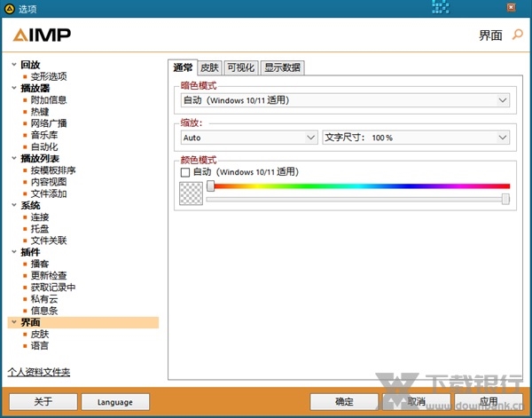Switch to the 显示数据 tab
Viewport: 532px width, 418px height.
282,67
